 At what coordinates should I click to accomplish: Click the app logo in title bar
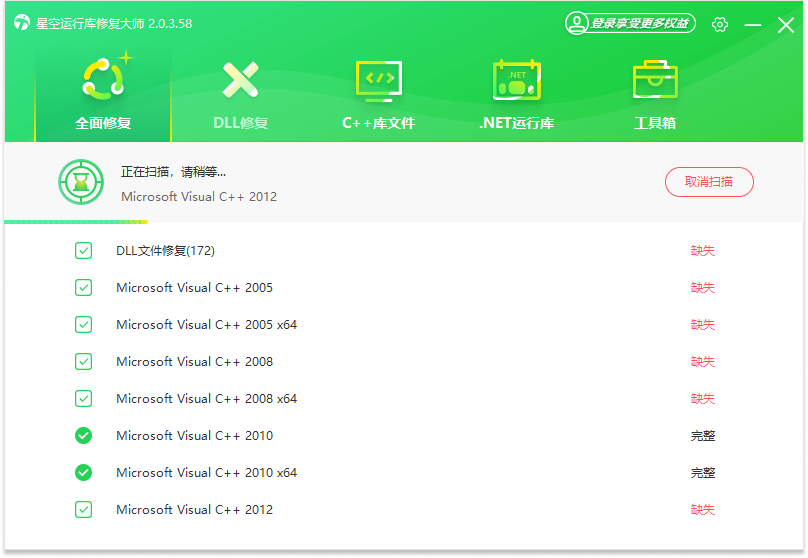(x=22, y=23)
